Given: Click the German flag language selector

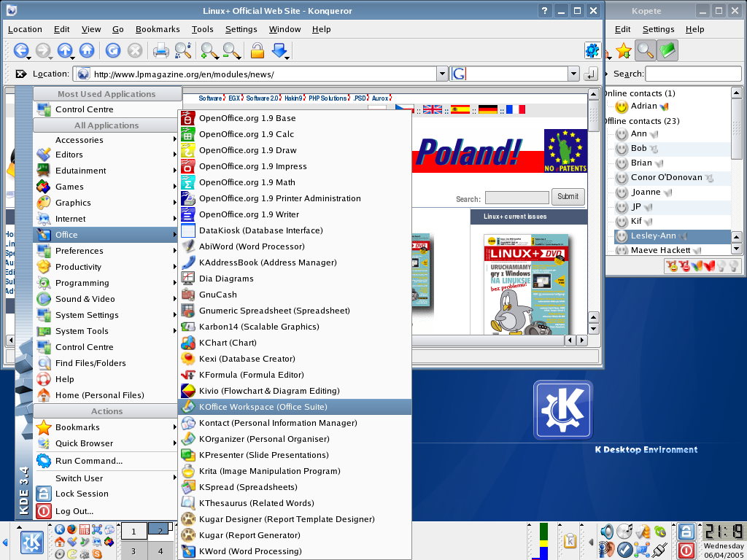Looking at the screenshot, I should point(488,109).
